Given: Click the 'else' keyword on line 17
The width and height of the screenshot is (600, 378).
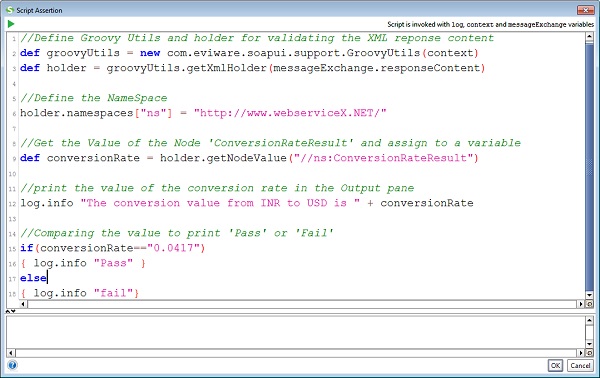Looking at the screenshot, I should pyautogui.click(x=33, y=278).
